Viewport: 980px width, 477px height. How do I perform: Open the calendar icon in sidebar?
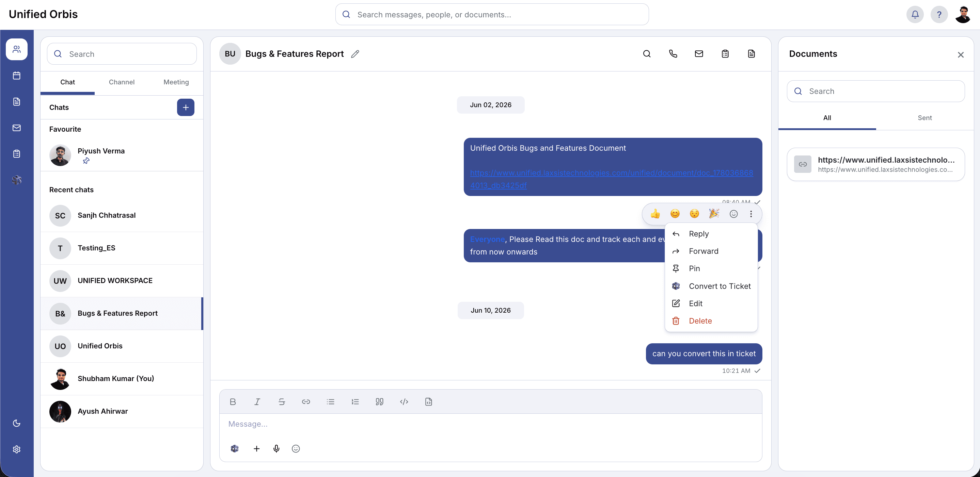click(17, 75)
